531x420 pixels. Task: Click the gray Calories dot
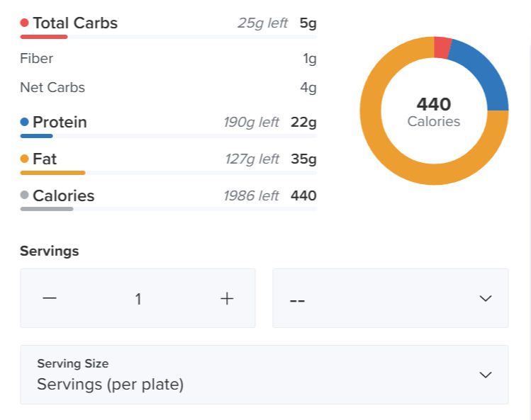point(25,196)
